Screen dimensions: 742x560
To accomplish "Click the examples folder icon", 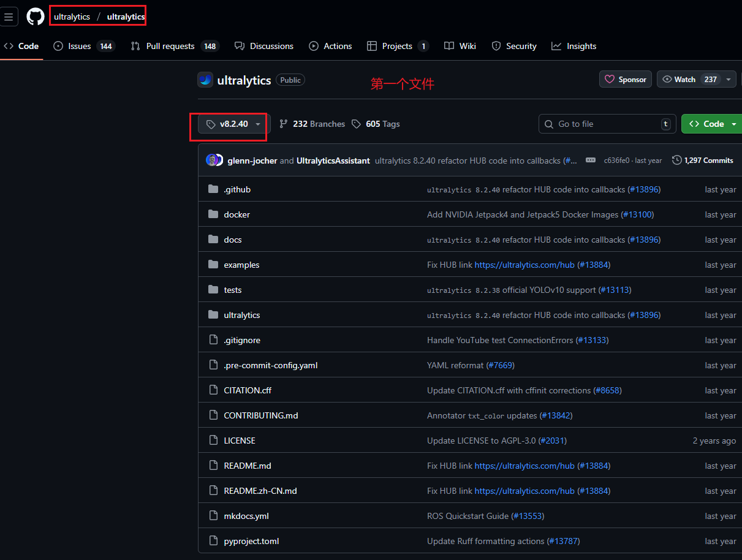I will (213, 265).
